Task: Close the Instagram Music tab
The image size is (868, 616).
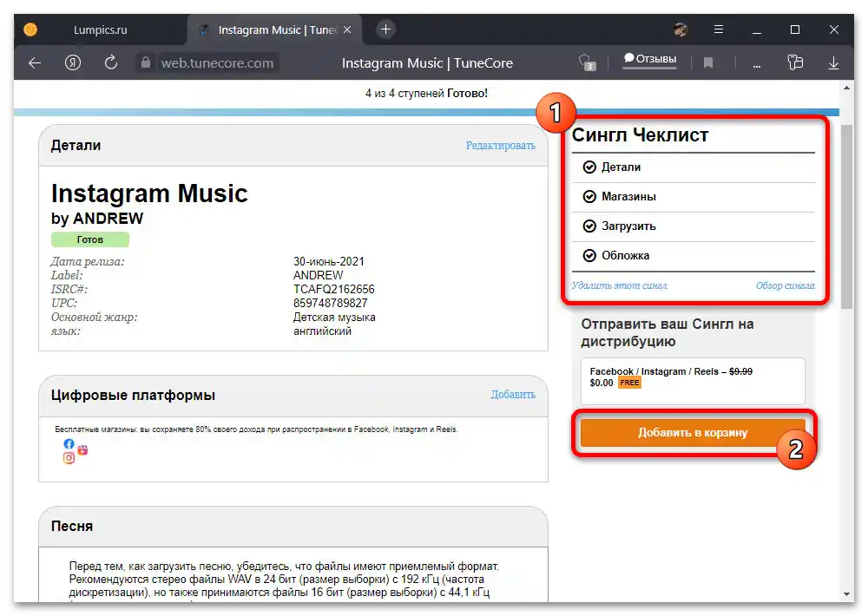Action: pos(347,29)
